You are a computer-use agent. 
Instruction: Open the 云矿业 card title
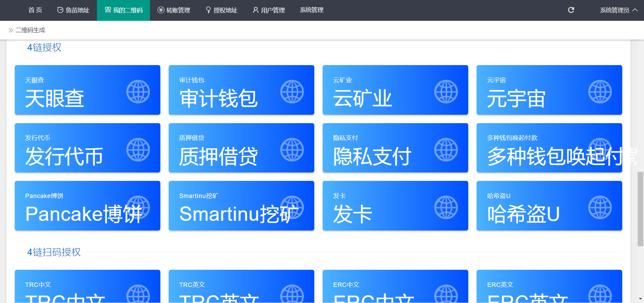tap(362, 99)
